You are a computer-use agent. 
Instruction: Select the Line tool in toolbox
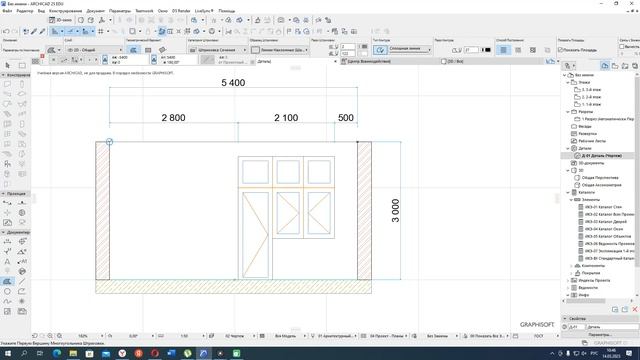tap(22, 281)
